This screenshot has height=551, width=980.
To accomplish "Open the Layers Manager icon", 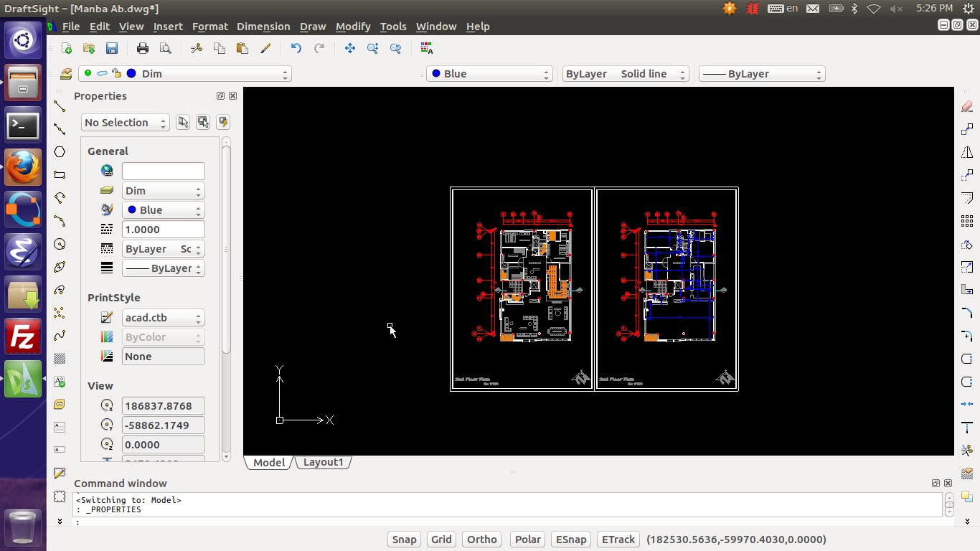I will coord(66,74).
